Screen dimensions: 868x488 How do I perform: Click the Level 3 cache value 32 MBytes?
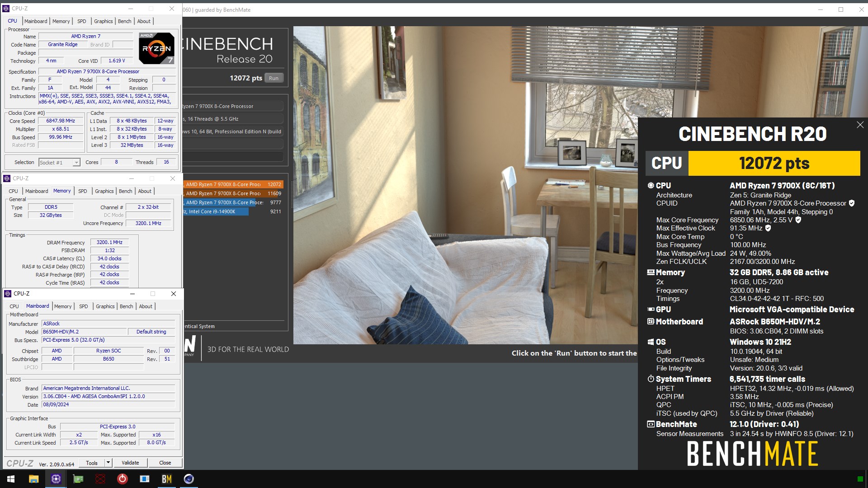132,145
